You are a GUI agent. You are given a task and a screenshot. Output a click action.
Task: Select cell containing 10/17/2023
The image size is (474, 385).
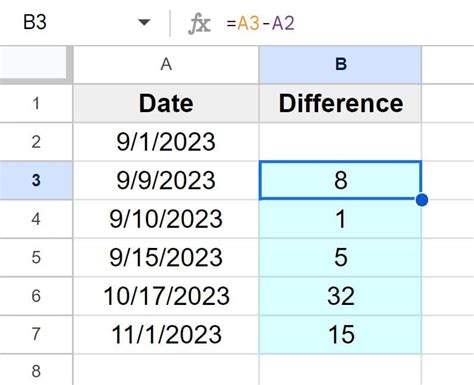click(x=166, y=296)
